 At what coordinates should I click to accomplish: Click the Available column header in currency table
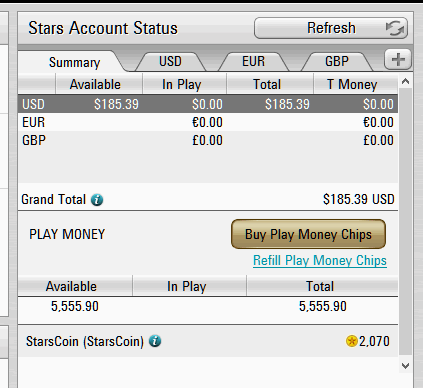point(95,84)
